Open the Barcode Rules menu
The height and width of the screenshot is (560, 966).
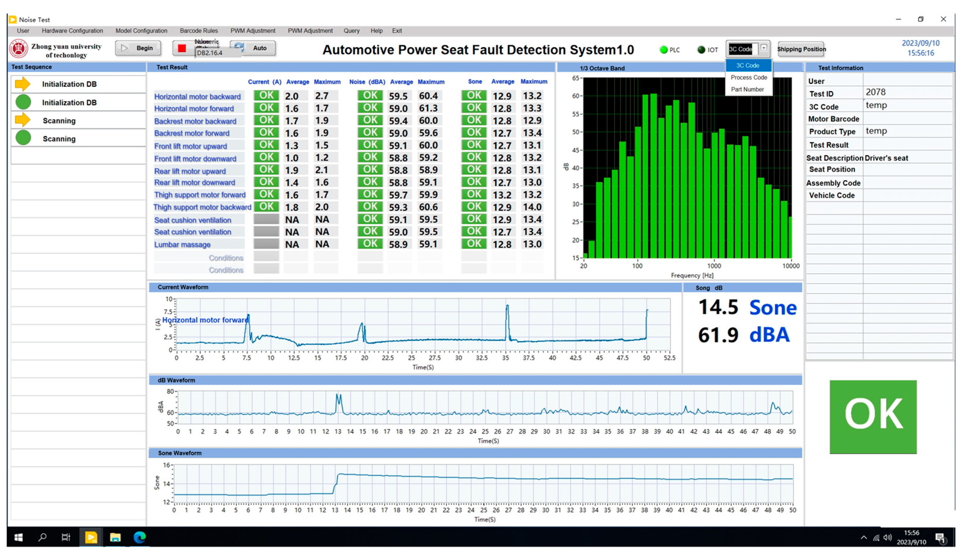199,31
